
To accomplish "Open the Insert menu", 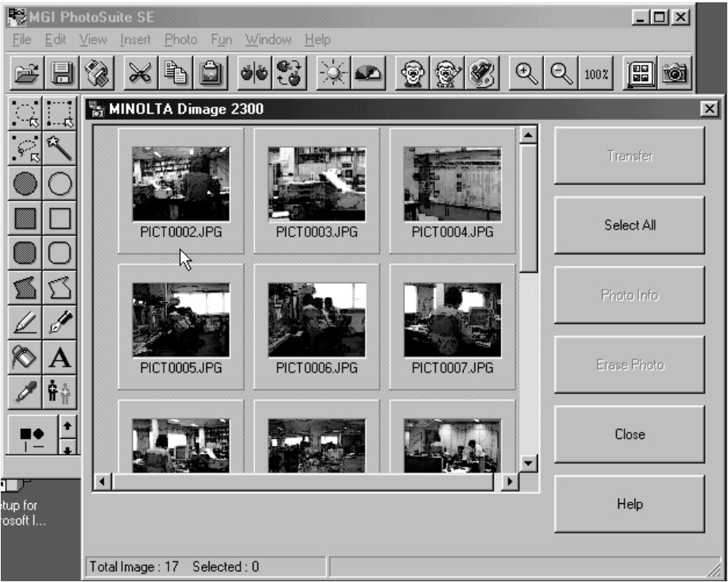I will 135,39.
